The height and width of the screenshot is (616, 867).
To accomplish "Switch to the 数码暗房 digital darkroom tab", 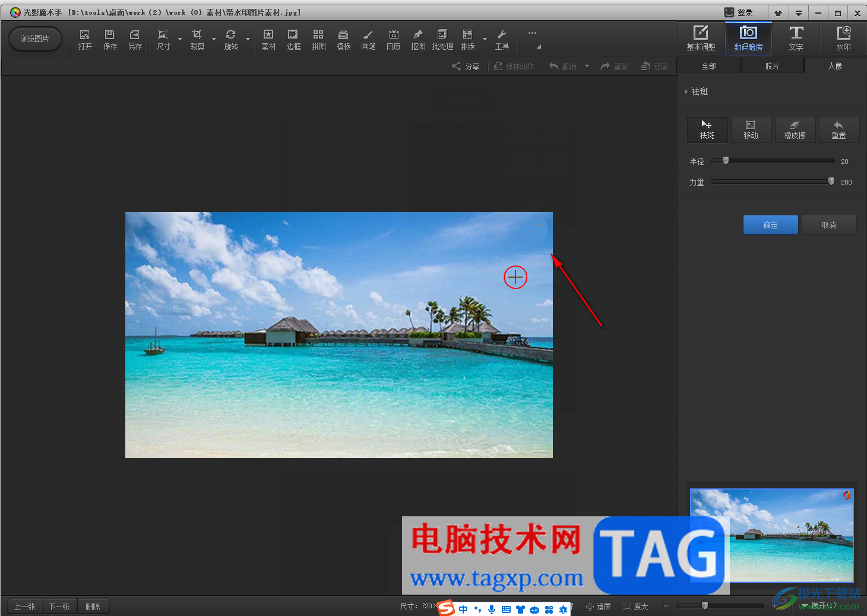I will pyautogui.click(x=748, y=39).
